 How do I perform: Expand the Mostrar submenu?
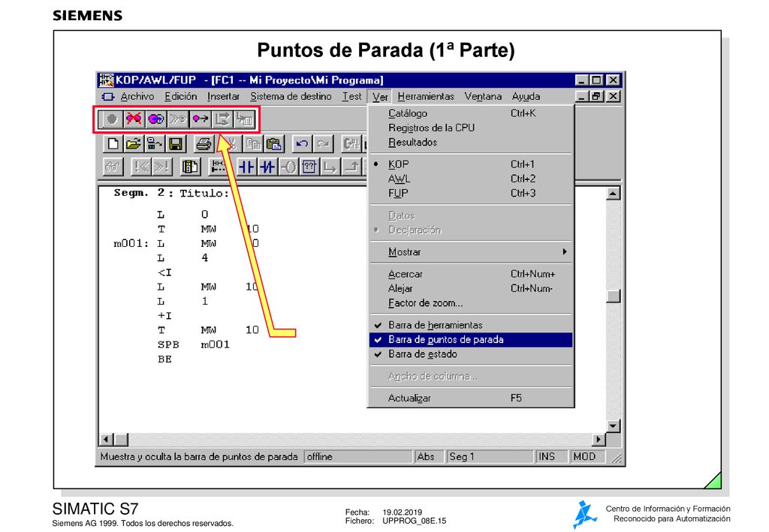tap(471, 252)
